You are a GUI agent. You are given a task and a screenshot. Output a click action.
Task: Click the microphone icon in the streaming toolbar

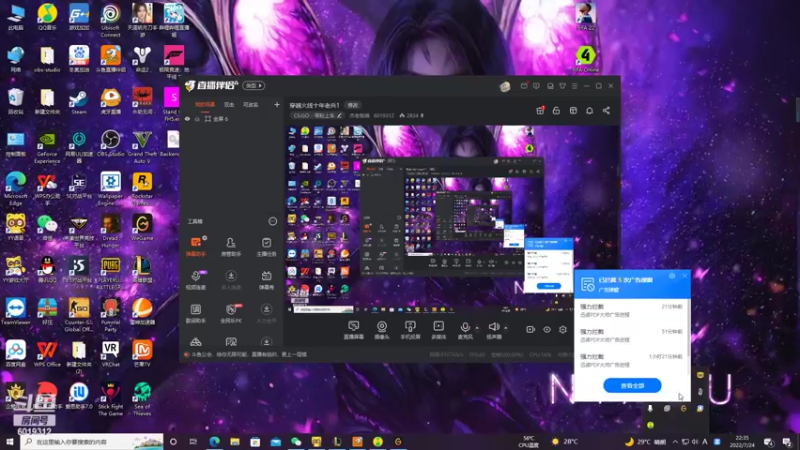[x=465, y=327]
